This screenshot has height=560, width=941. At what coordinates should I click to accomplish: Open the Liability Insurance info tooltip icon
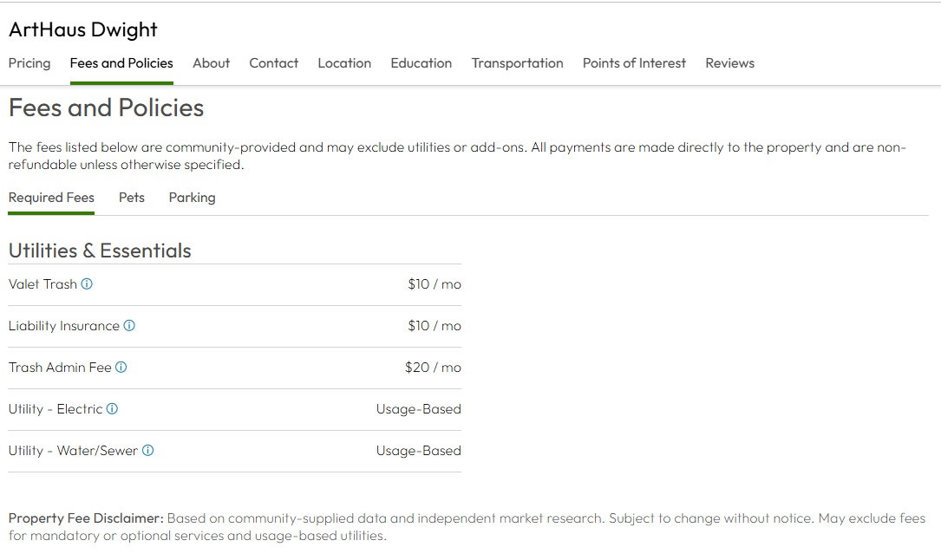coord(129,326)
